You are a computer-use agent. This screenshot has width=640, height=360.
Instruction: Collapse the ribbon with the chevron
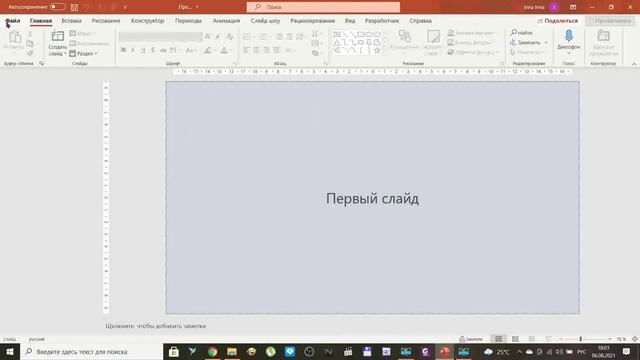coord(634,64)
